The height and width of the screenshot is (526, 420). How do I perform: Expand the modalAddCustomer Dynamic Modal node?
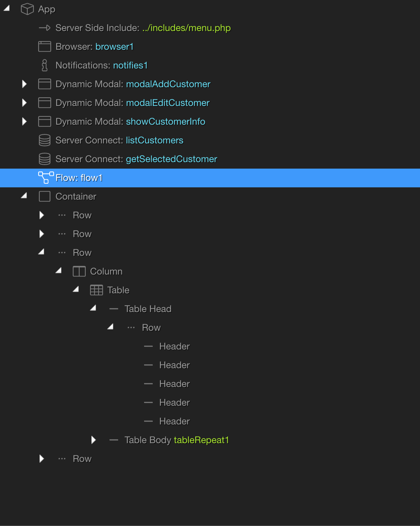24,84
